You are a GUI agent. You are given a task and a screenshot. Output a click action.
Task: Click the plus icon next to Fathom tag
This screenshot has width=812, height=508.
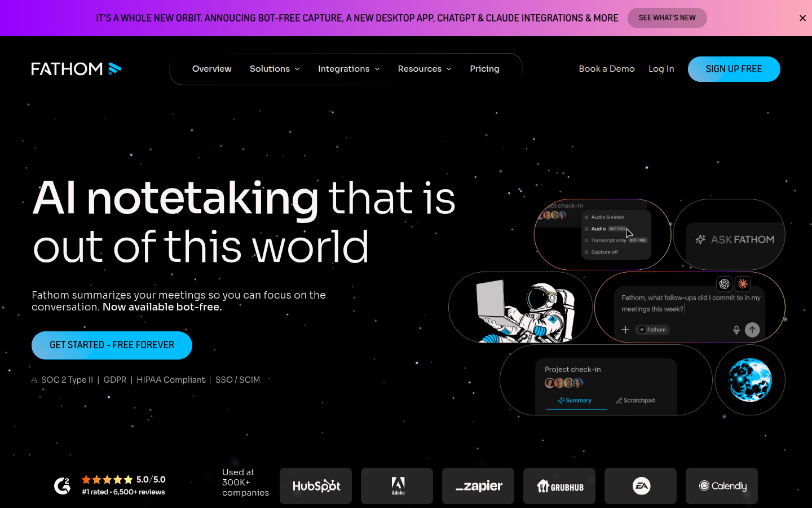[x=625, y=330]
